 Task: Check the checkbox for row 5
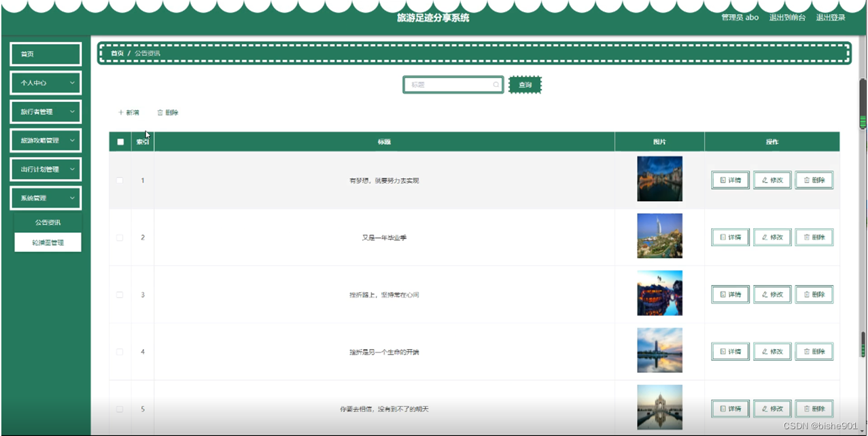click(x=120, y=409)
